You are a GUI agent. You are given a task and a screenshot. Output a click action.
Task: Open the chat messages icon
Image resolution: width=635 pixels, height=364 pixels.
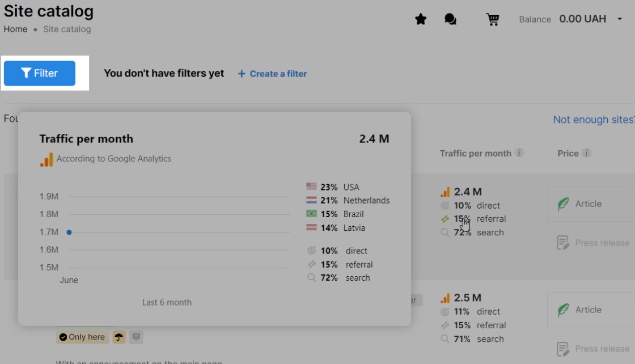coord(451,19)
